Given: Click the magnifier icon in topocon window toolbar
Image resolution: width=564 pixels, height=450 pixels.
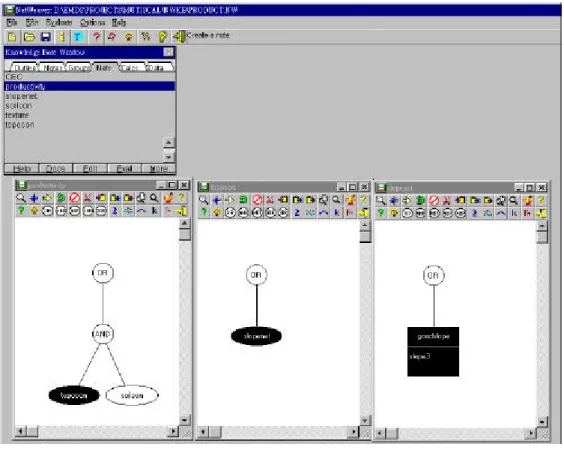Looking at the screenshot, I should click(x=204, y=200).
